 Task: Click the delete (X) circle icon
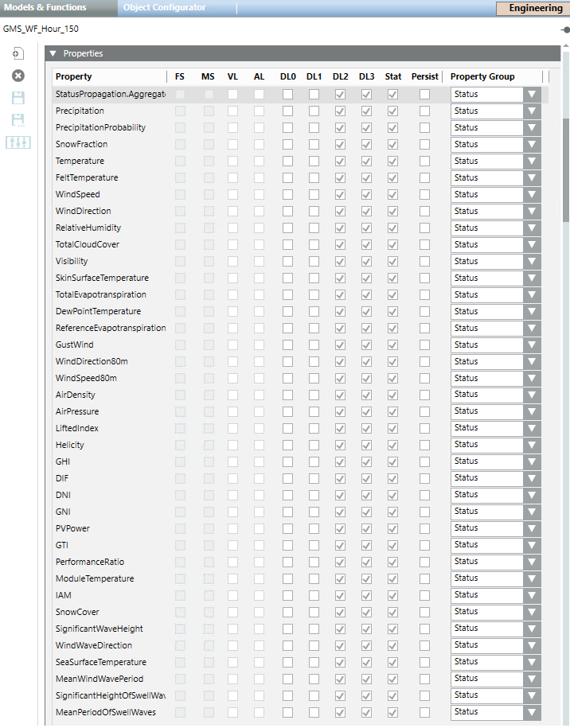coord(18,76)
